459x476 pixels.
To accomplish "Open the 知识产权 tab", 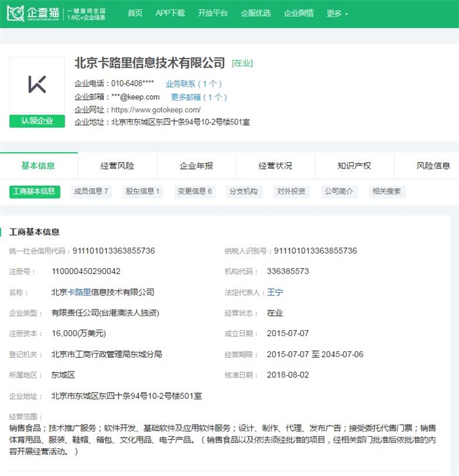I will [354, 166].
